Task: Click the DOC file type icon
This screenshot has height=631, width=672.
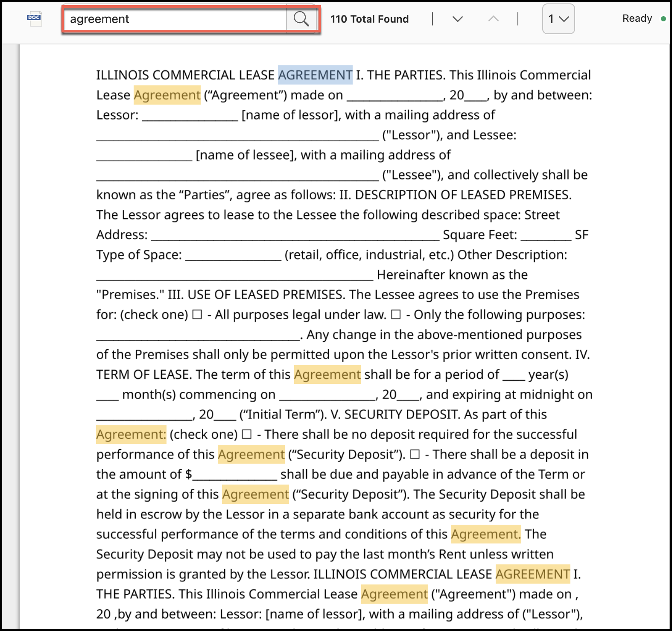Action: [34, 18]
